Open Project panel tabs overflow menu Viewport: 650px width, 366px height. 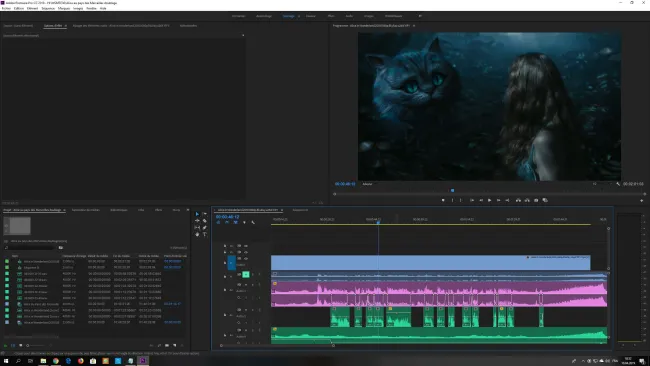click(x=188, y=210)
